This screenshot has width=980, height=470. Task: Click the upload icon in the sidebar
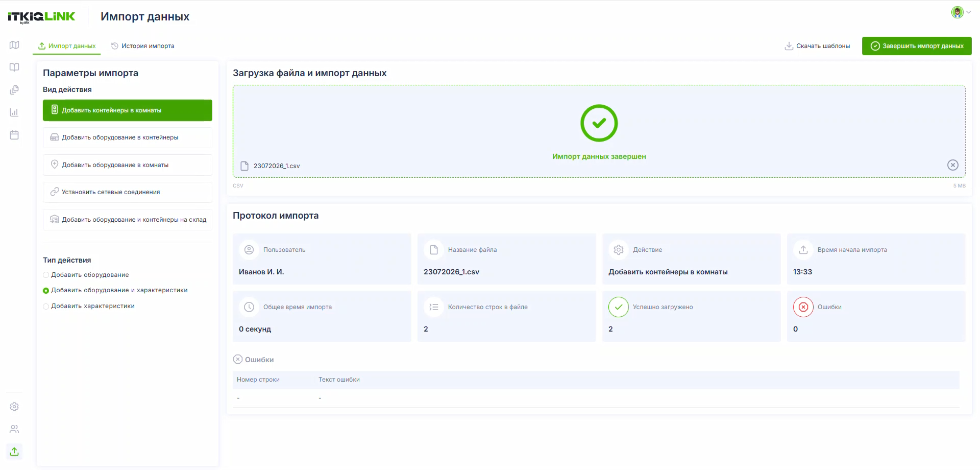tap(14, 452)
